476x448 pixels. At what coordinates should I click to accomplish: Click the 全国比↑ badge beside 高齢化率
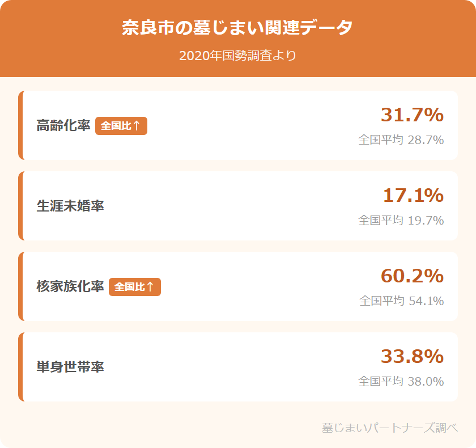[121, 126]
